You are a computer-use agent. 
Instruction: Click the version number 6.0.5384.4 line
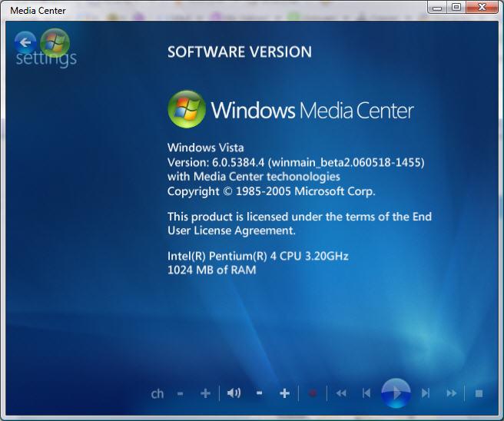(x=296, y=162)
